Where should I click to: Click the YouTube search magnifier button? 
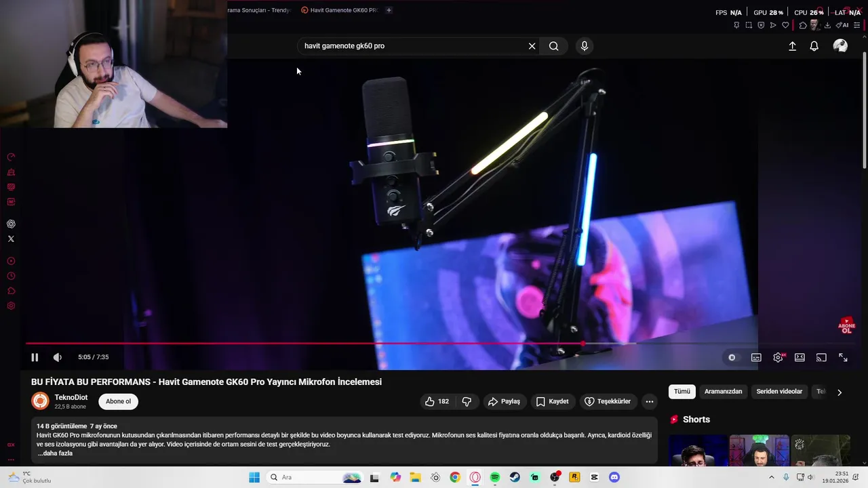pyautogui.click(x=554, y=46)
